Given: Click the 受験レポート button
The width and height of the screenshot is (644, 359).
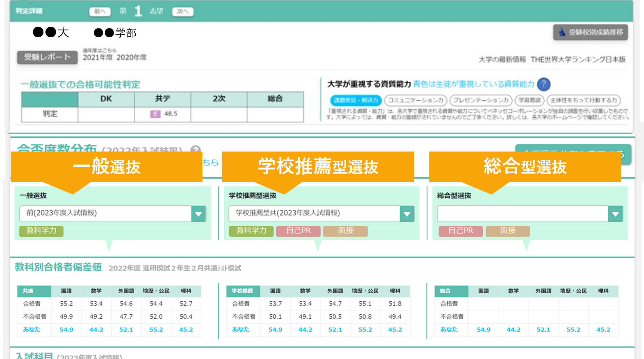Looking at the screenshot, I should point(47,57).
